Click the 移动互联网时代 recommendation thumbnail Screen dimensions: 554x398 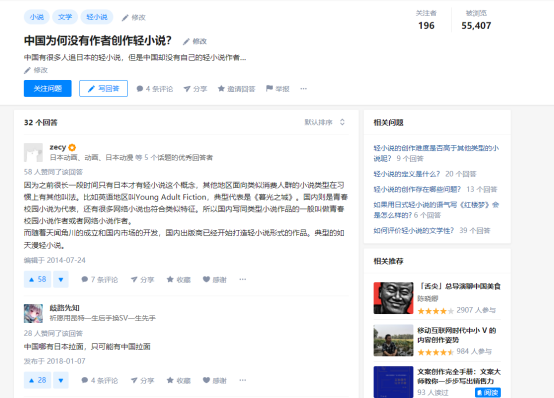pos(393,340)
